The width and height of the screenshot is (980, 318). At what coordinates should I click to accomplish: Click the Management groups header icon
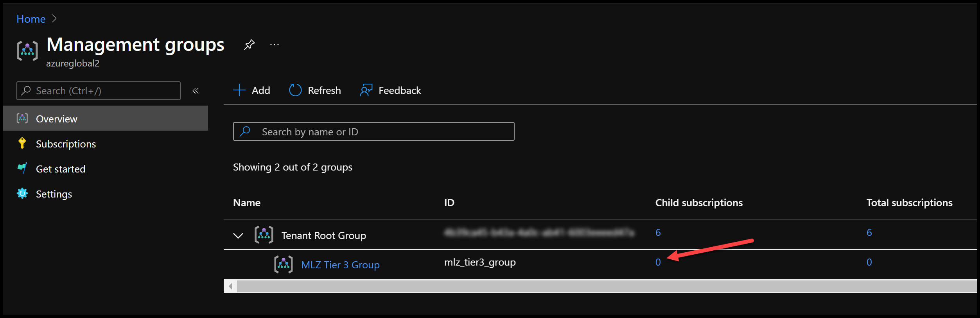click(27, 50)
